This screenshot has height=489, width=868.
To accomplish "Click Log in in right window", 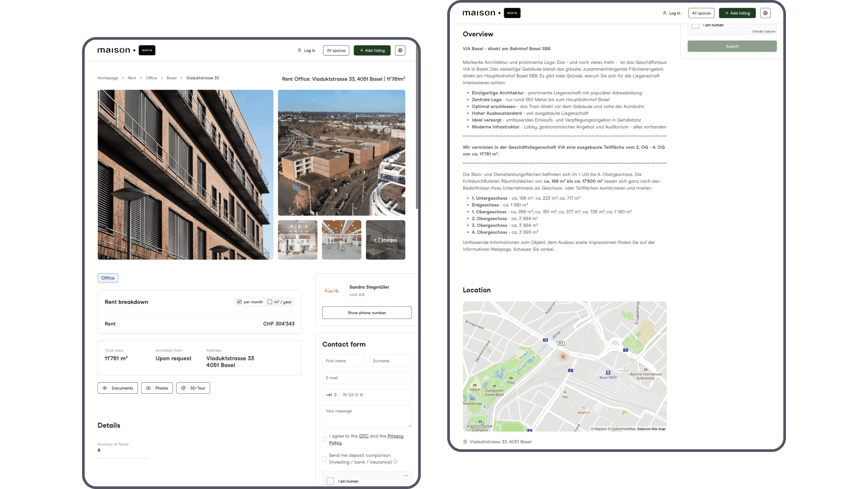I will (671, 13).
